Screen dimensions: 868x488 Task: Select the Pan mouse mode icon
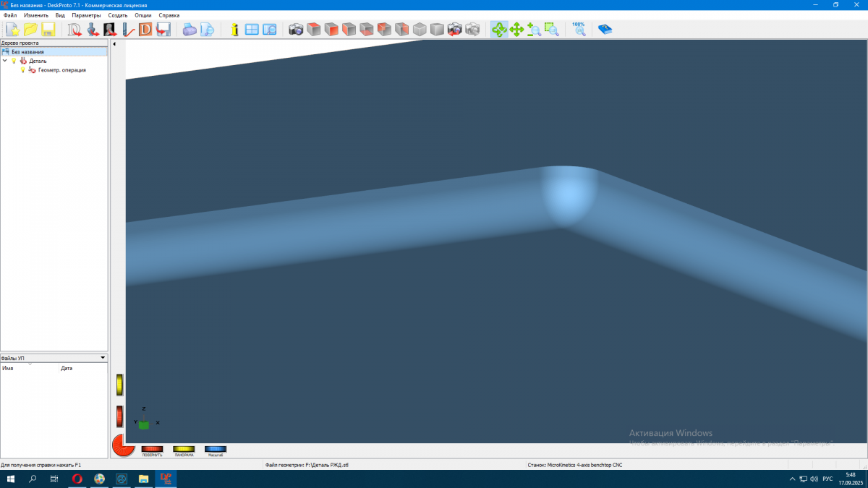[516, 30]
